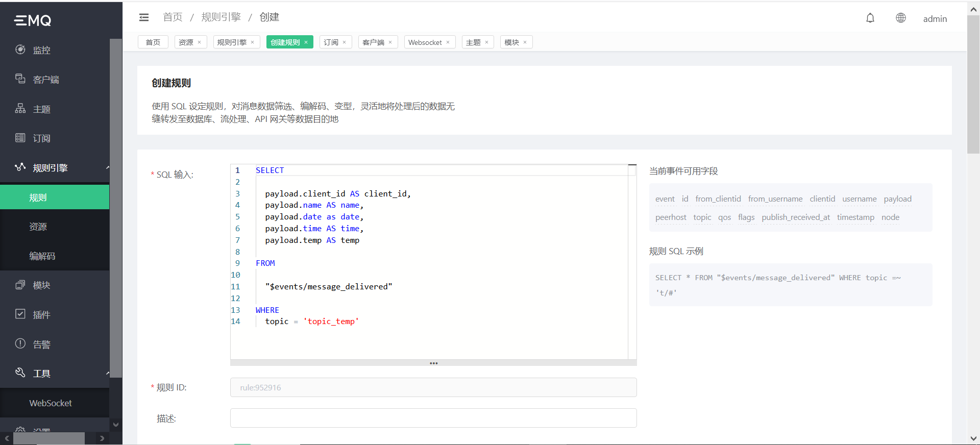The image size is (980, 445).
Task: Close the 订阅 tab
Action: click(344, 42)
